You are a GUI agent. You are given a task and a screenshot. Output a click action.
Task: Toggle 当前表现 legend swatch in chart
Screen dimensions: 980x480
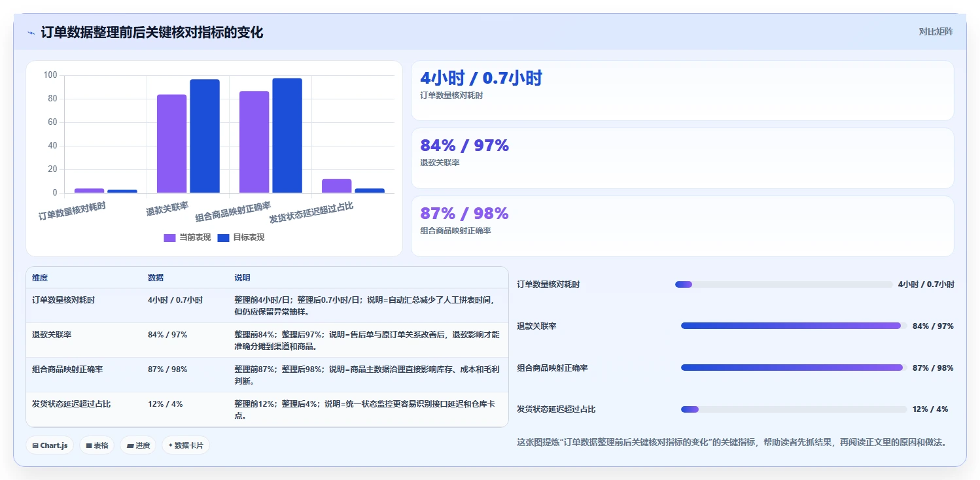pos(169,237)
